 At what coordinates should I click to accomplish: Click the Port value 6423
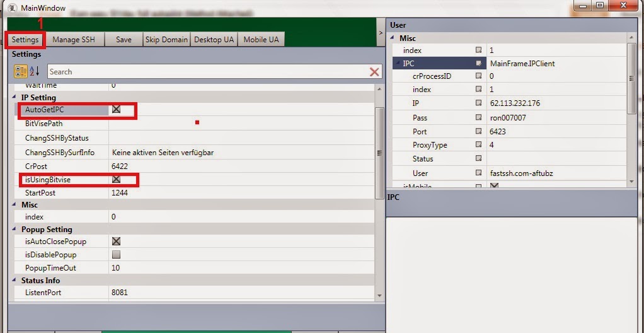[x=498, y=132]
